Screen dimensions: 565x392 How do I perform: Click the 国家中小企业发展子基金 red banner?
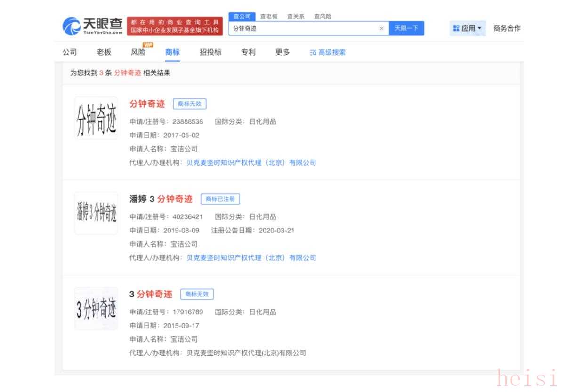point(175,26)
